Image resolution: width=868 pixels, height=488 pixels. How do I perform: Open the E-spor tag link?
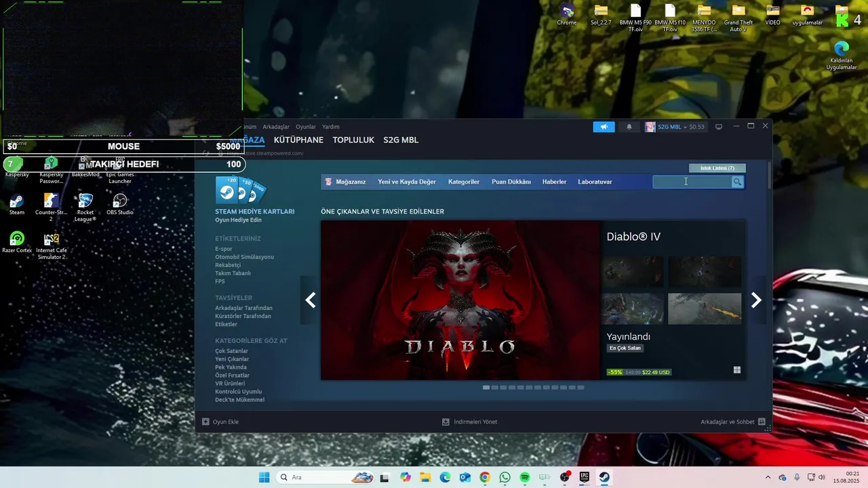224,249
